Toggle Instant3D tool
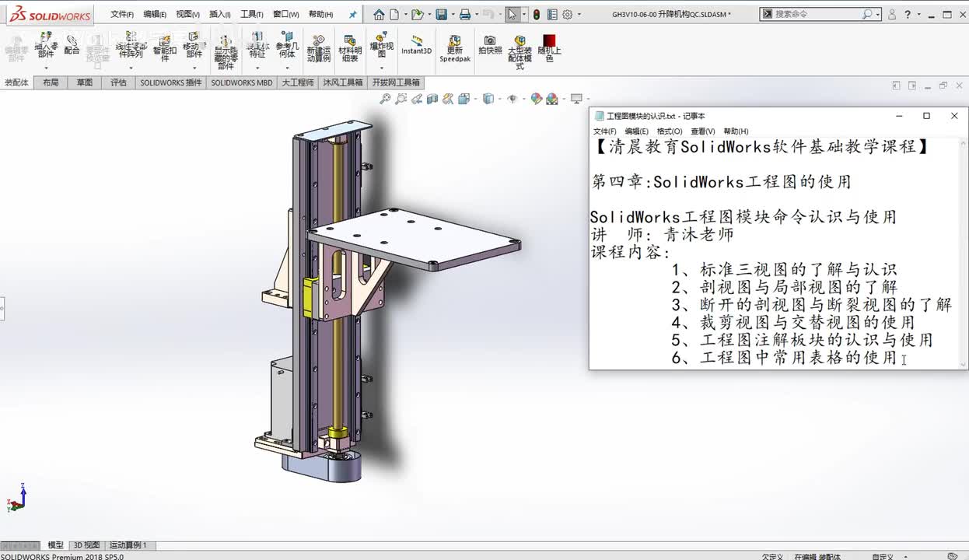 pyautogui.click(x=416, y=45)
